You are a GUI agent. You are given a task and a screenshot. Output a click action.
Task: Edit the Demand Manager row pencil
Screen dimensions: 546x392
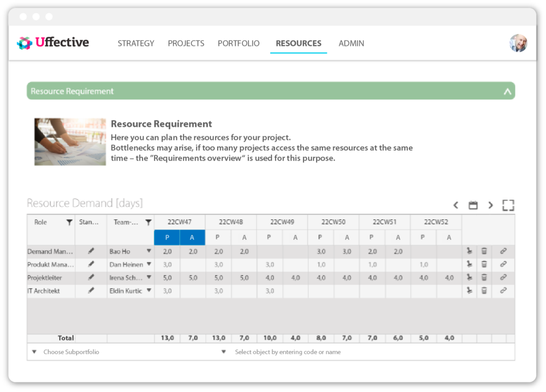tap(91, 251)
